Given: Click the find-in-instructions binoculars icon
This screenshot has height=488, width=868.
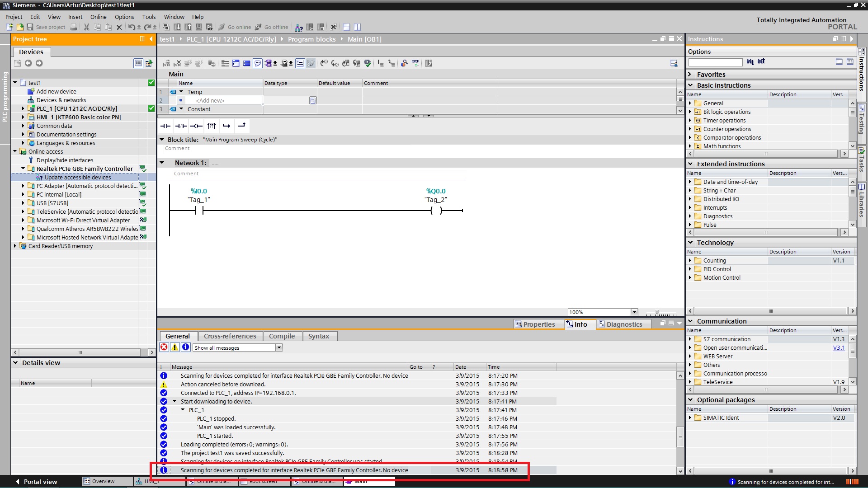Looking at the screenshot, I should click(x=750, y=61).
